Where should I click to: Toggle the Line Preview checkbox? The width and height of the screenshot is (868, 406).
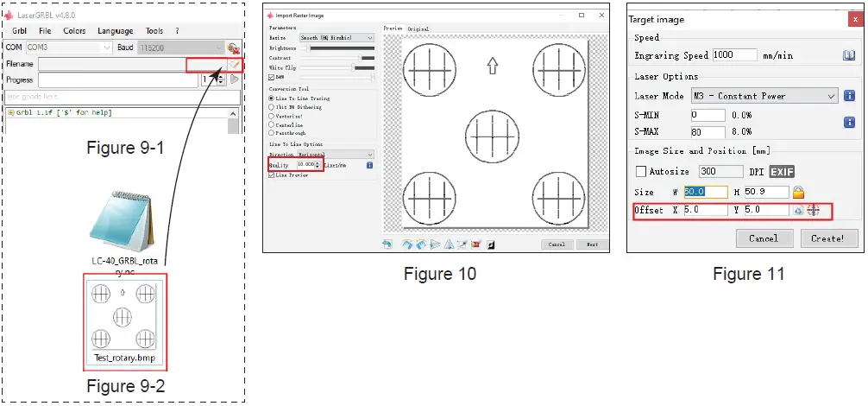(x=271, y=175)
